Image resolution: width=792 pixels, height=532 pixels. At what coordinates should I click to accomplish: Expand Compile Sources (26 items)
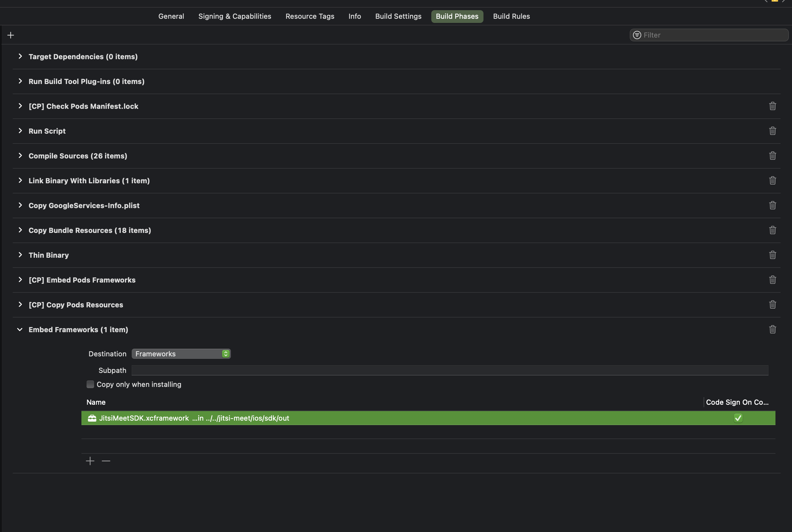pos(20,156)
